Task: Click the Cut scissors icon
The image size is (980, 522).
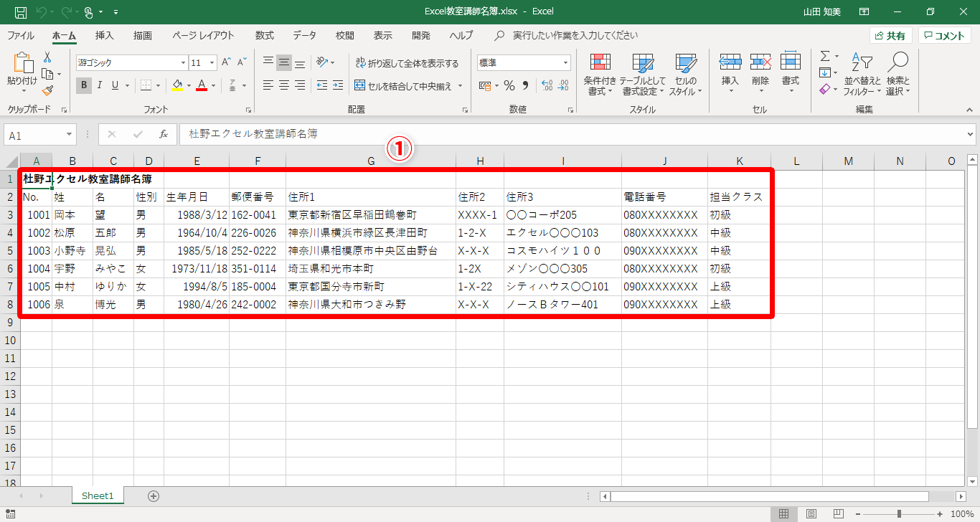Action: [47, 57]
